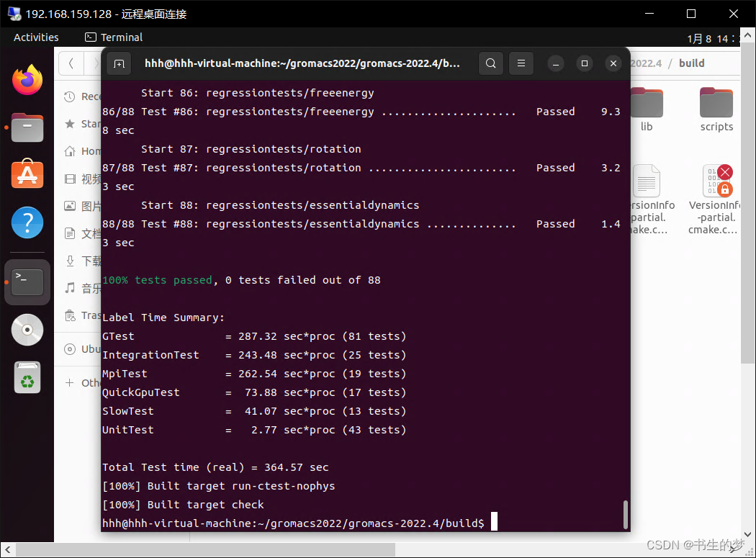The image size is (756, 558).
Task: Open the scripts folder in Files
Action: click(x=716, y=110)
